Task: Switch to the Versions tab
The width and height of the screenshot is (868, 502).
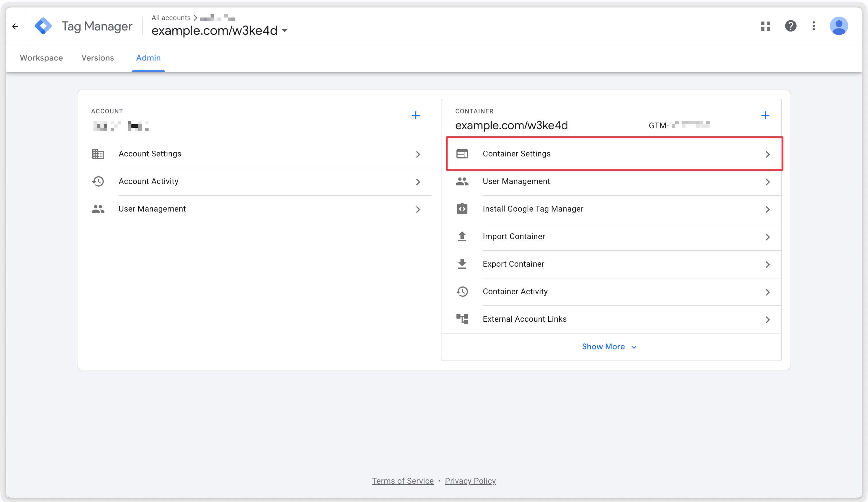Action: click(98, 58)
